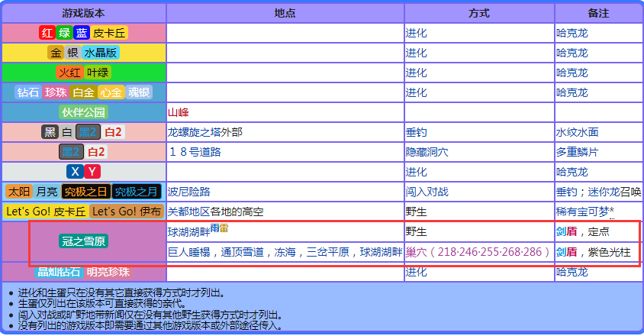Open the 蓝 game version link
Viewport: 644px width, 336px height.
click(x=82, y=33)
